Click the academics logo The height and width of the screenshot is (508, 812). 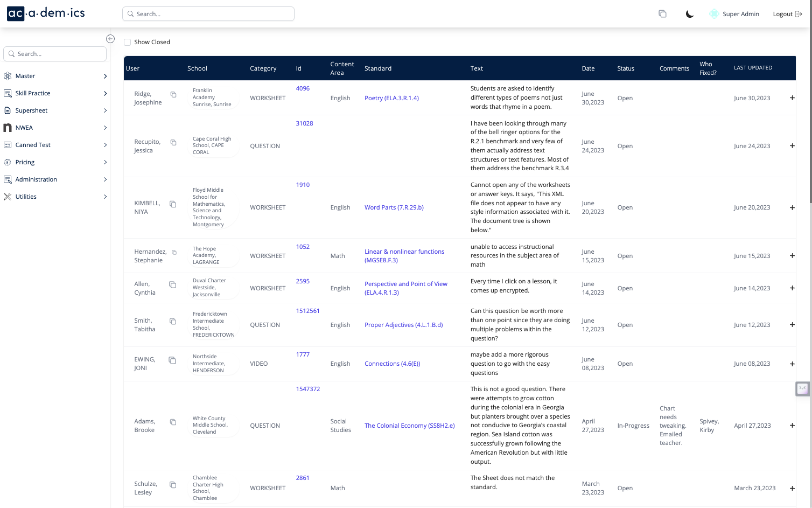tap(46, 13)
